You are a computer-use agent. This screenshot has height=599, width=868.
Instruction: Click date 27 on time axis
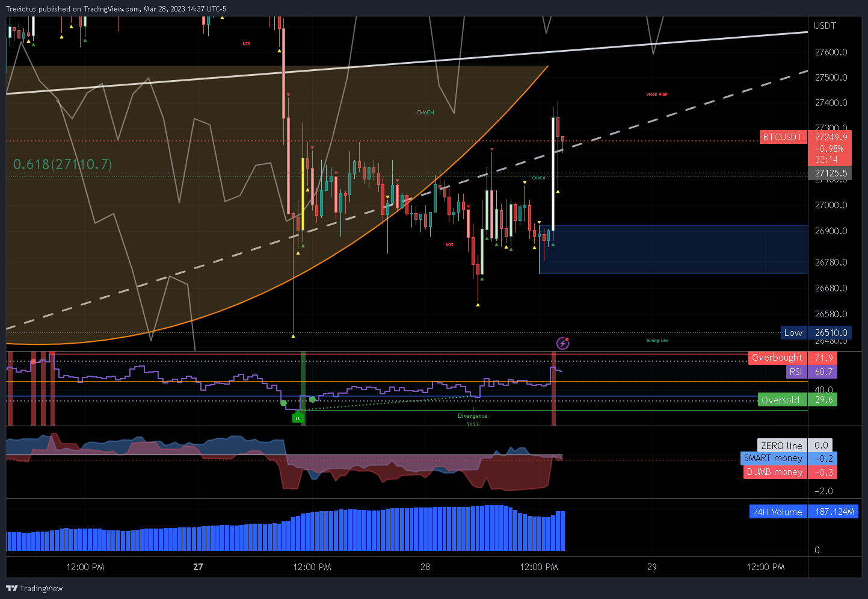pos(199,567)
